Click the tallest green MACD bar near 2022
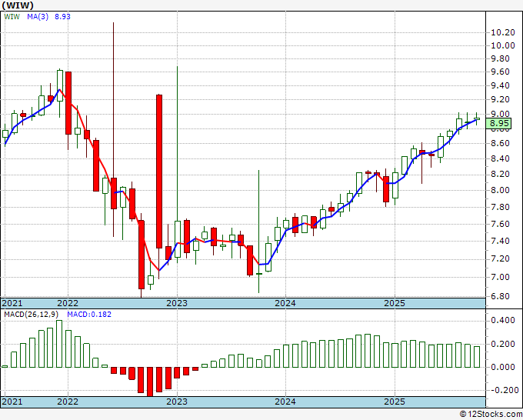Screen dimensions: 523x420 59,344
